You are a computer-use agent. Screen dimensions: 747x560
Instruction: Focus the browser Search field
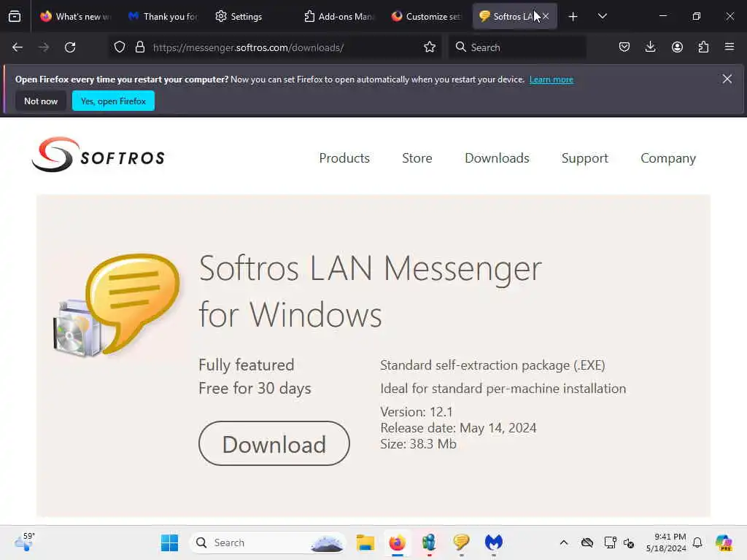click(x=517, y=47)
